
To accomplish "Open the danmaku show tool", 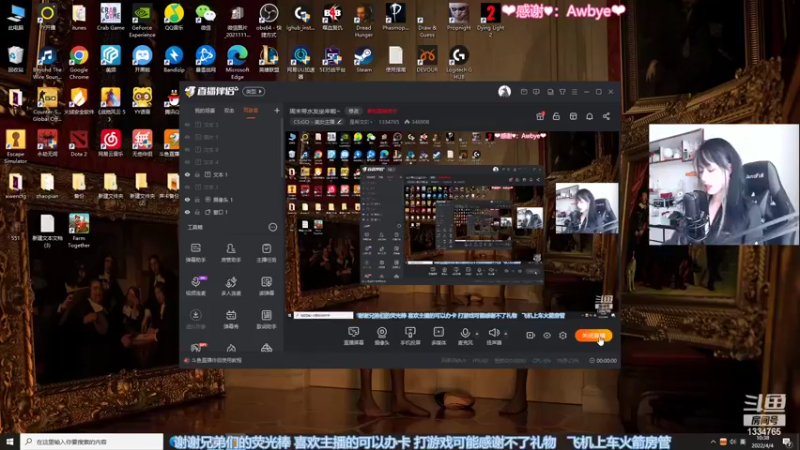I will coord(231,319).
